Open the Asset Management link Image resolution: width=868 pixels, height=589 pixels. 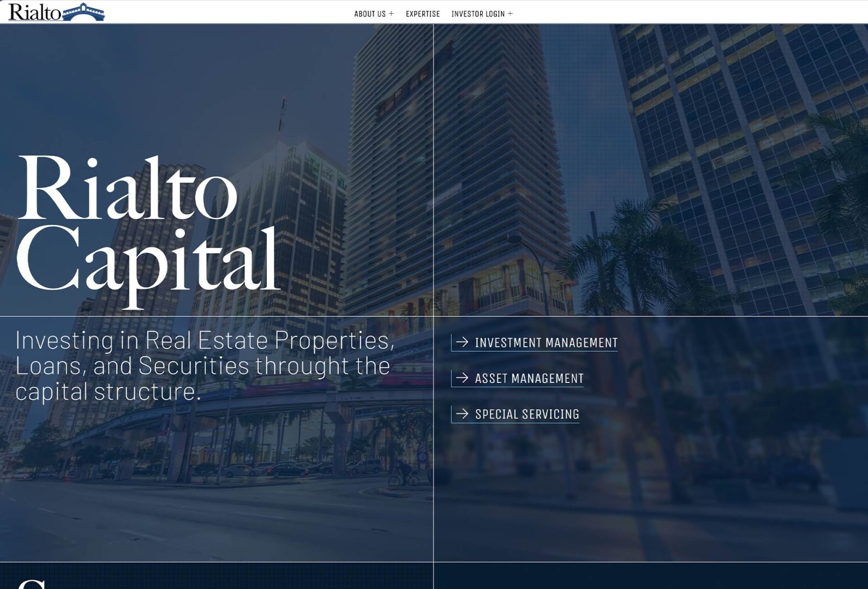coord(518,378)
